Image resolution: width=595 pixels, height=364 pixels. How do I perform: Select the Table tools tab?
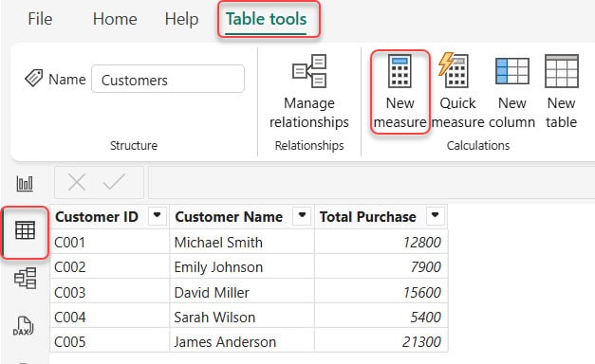266,19
